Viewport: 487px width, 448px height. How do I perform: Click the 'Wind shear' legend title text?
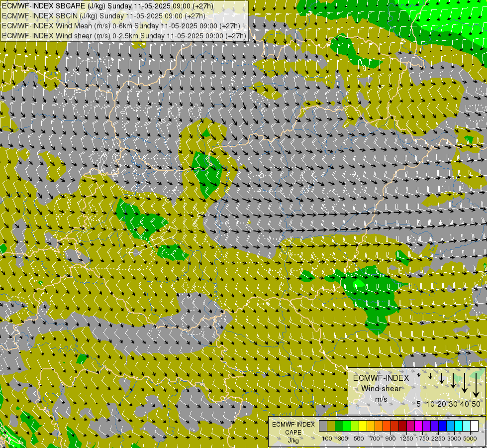[382, 389]
